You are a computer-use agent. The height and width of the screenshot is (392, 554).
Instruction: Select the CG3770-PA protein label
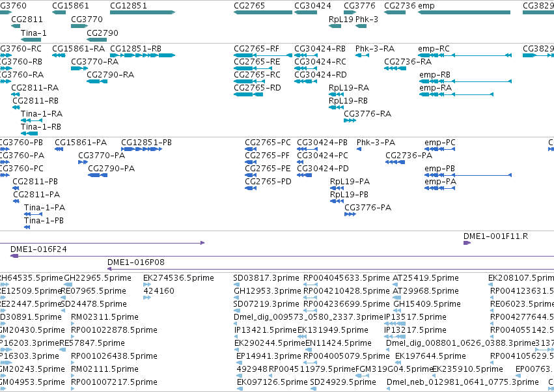(x=102, y=156)
